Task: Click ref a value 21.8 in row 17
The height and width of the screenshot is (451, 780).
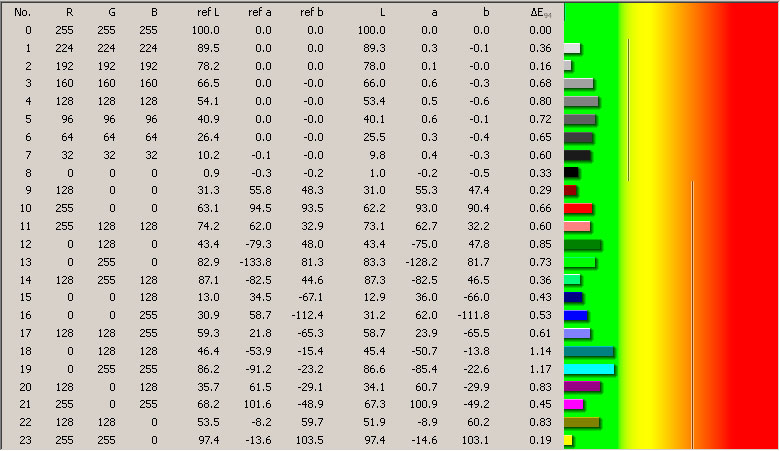Action: coord(261,333)
